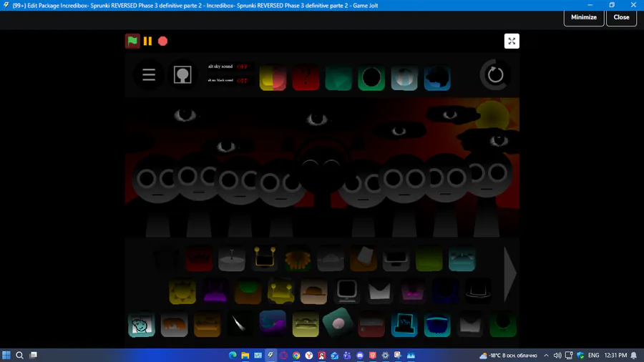644x362 pixels.
Task: Pick the orange icon with tilted grey square
Action: click(363, 258)
